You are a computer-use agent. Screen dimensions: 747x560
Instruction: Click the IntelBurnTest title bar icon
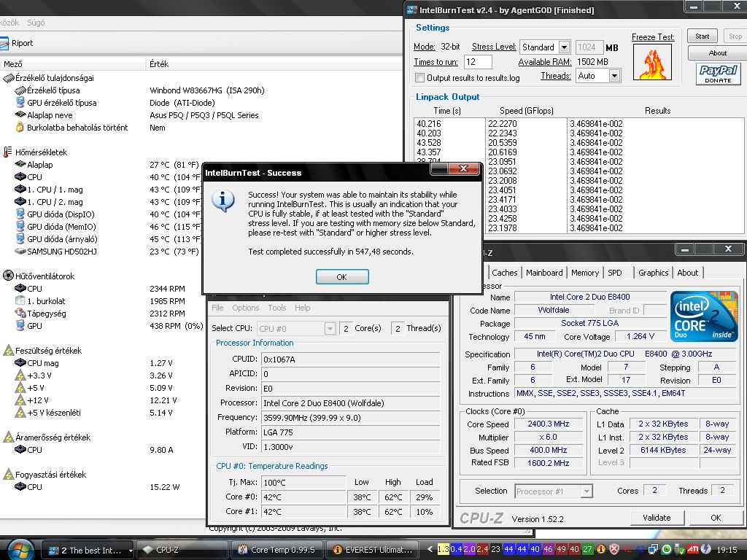[x=411, y=9]
